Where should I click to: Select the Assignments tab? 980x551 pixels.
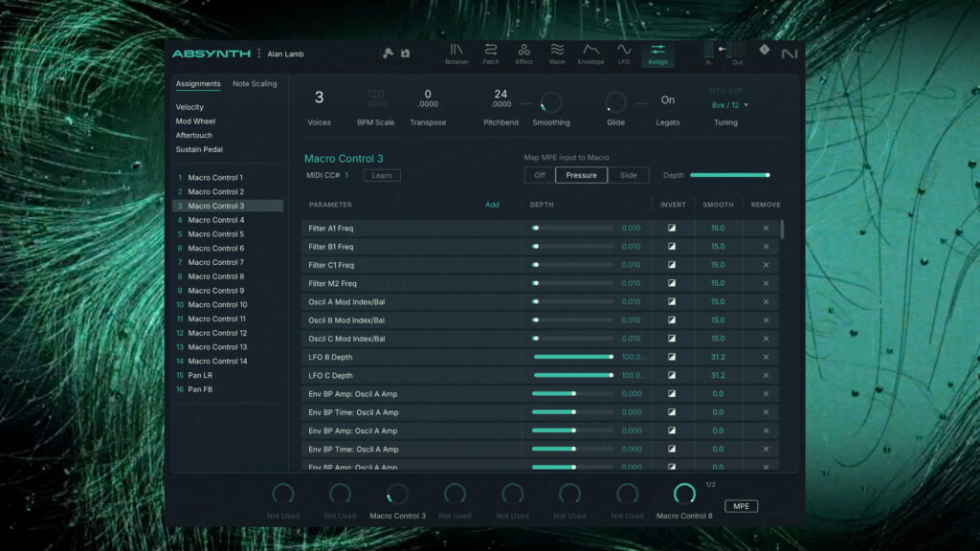click(x=198, y=83)
